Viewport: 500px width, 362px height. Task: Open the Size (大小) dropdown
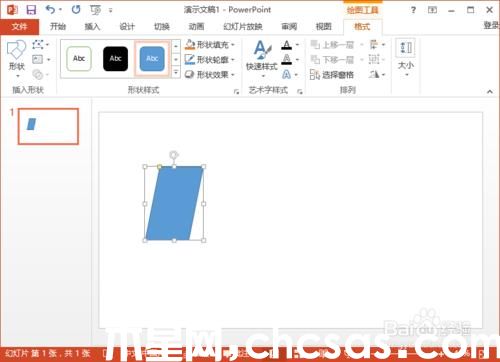pos(406,58)
